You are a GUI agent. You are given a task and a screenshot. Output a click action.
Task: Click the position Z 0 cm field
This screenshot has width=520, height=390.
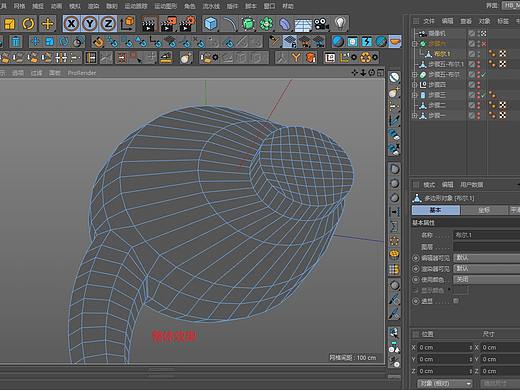(446, 371)
